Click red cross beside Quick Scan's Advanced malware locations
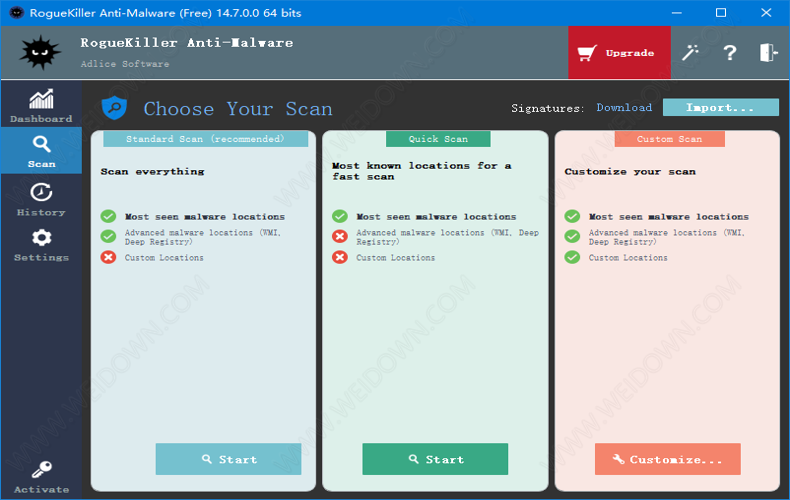 click(340, 236)
